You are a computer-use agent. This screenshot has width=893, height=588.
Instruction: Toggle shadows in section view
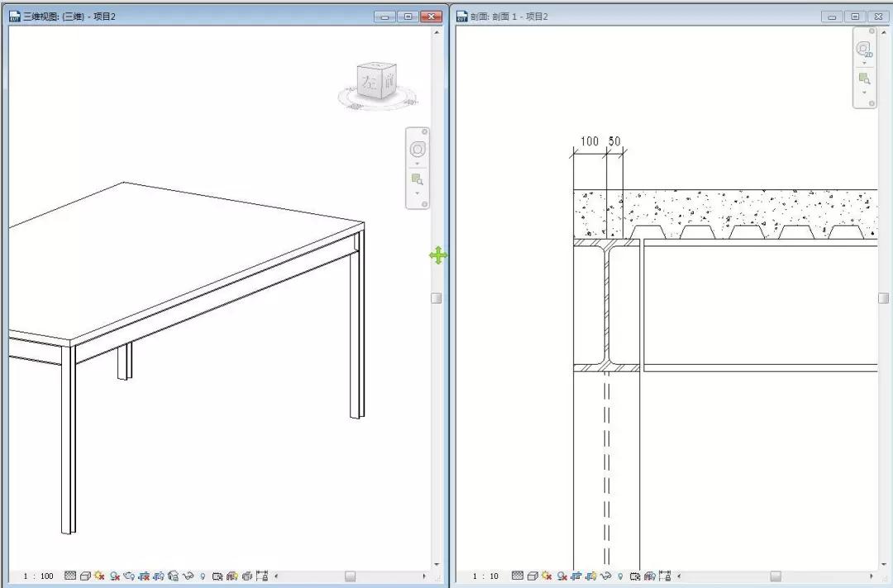click(x=561, y=576)
